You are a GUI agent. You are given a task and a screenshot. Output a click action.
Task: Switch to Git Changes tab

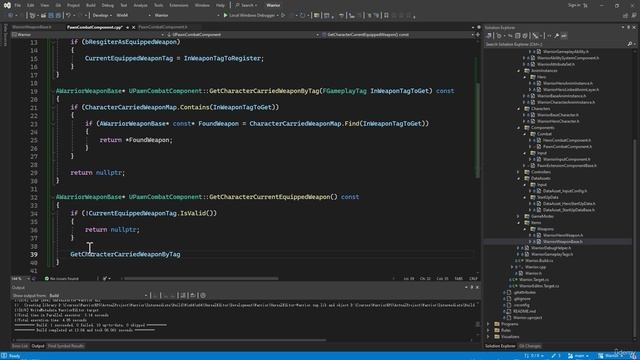[x=530, y=346]
